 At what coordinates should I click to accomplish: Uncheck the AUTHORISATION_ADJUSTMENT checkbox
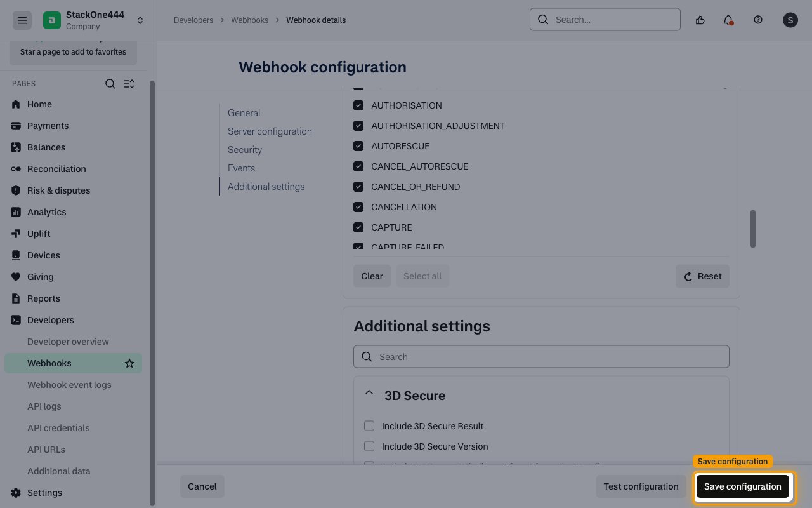tap(358, 126)
